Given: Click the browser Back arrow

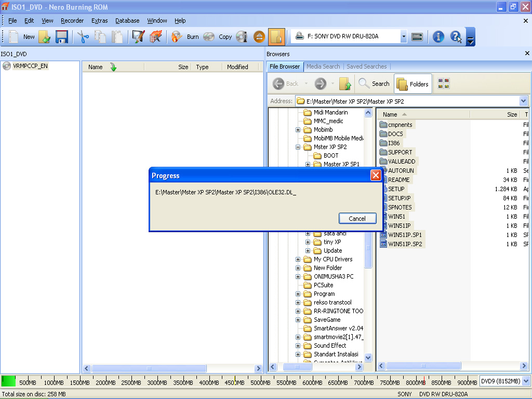Looking at the screenshot, I should (x=278, y=84).
